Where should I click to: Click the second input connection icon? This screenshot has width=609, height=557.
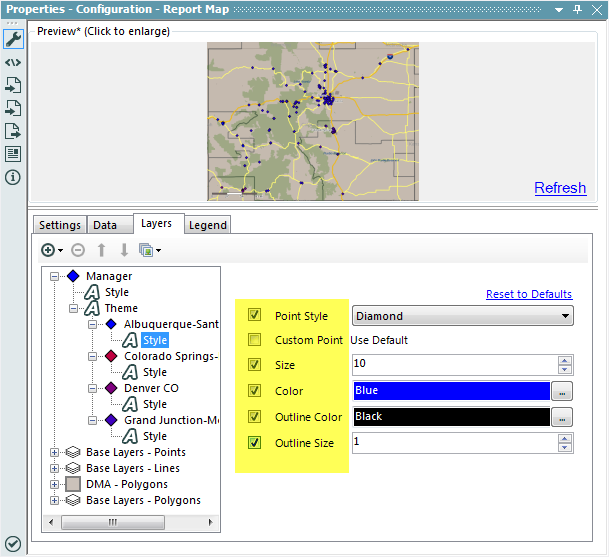point(13,108)
